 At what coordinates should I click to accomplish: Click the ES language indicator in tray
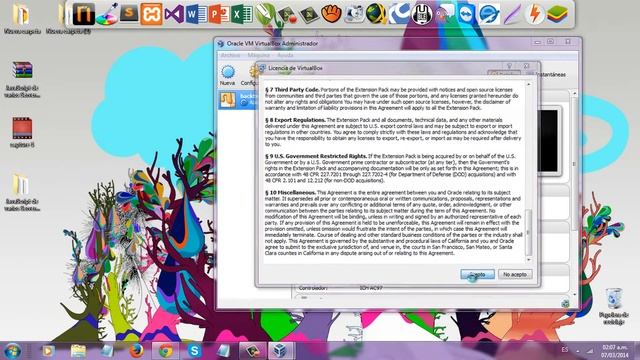pos(564,350)
